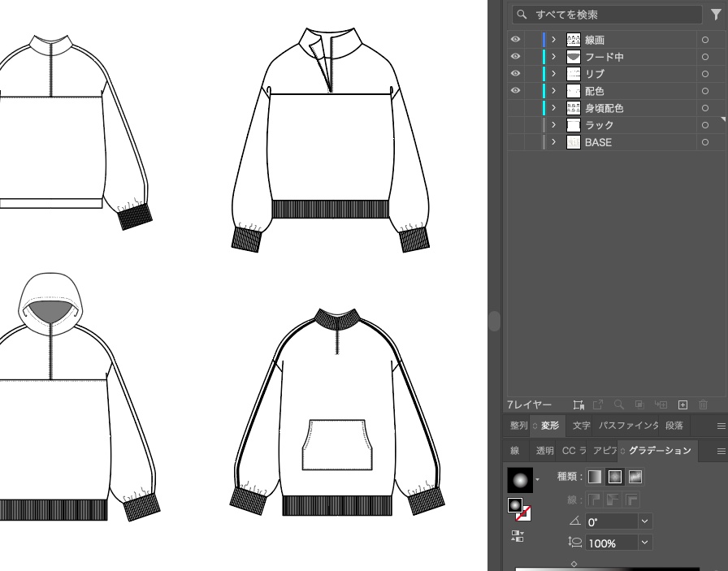Click the Export selection icon in Layers footer
The height and width of the screenshot is (571, 728).
click(598, 404)
